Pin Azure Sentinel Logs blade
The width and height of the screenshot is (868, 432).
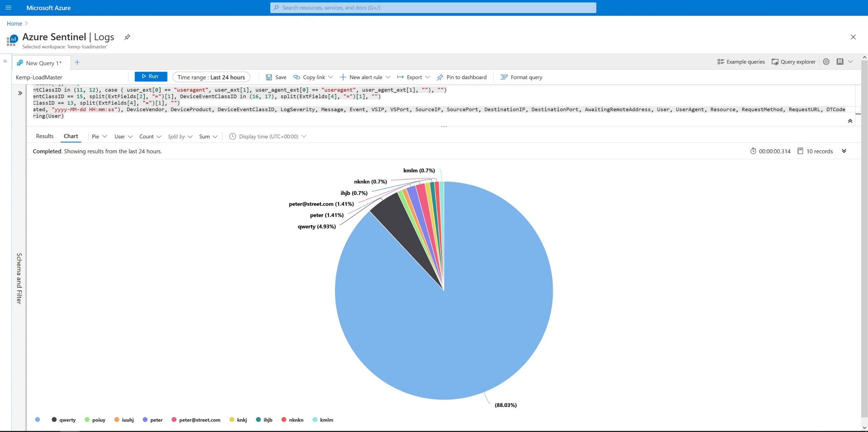127,37
